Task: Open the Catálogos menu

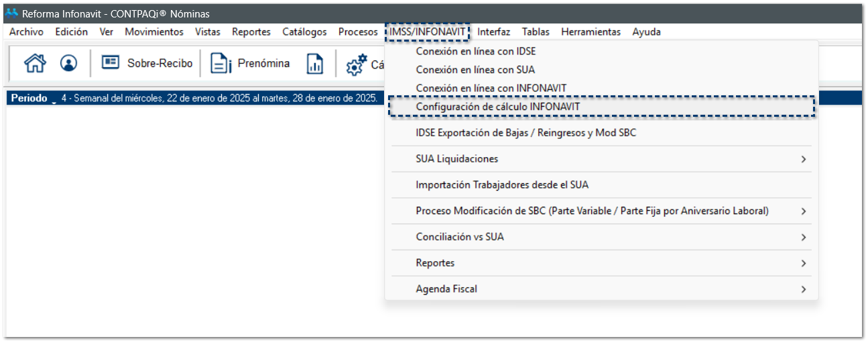Action: point(304,32)
